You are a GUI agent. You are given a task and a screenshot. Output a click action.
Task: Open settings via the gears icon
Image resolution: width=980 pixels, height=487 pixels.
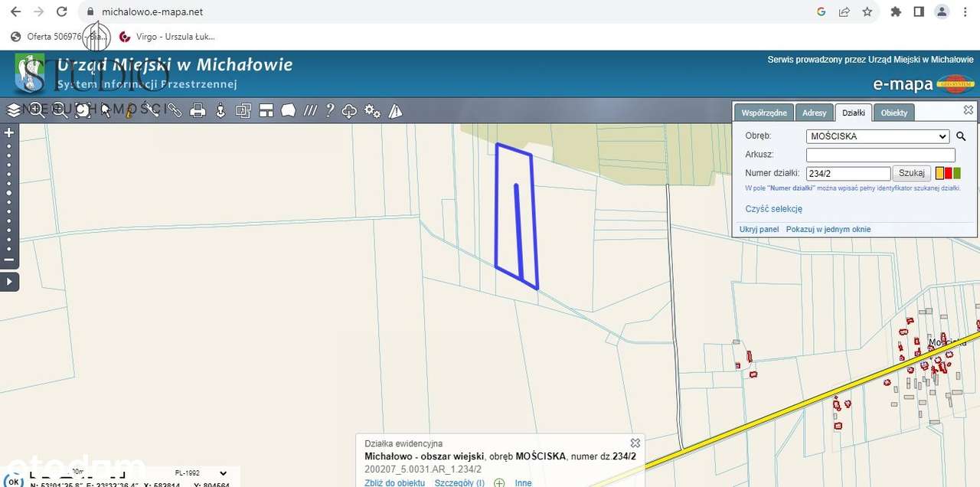[373, 111]
